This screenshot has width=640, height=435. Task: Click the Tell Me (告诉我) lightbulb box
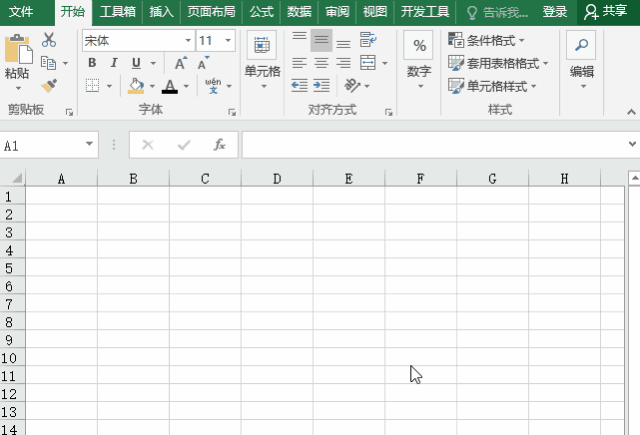[x=497, y=12]
